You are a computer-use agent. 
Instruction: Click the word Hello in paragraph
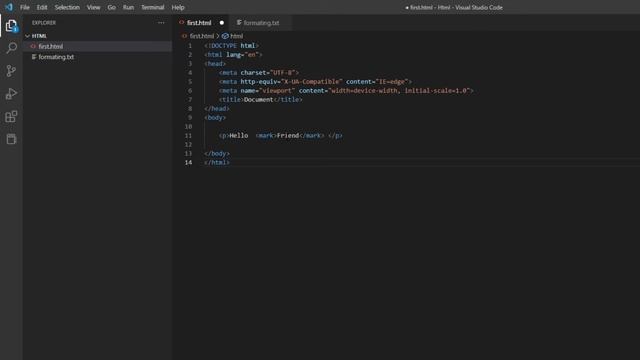point(239,136)
